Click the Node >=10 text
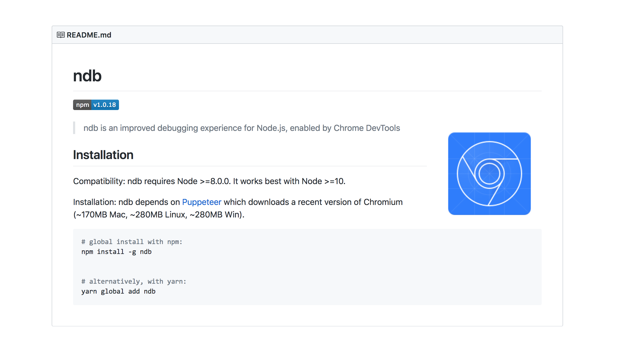621x364 pixels. [323, 181]
